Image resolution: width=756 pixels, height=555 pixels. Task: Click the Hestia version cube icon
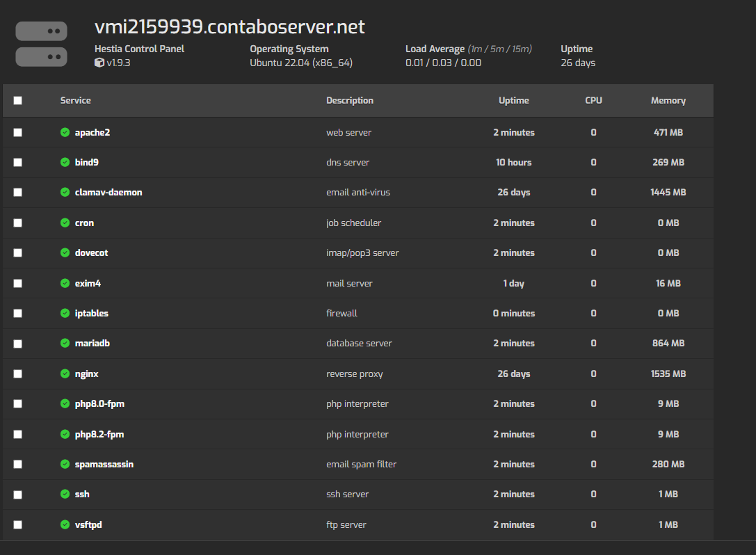pos(99,63)
